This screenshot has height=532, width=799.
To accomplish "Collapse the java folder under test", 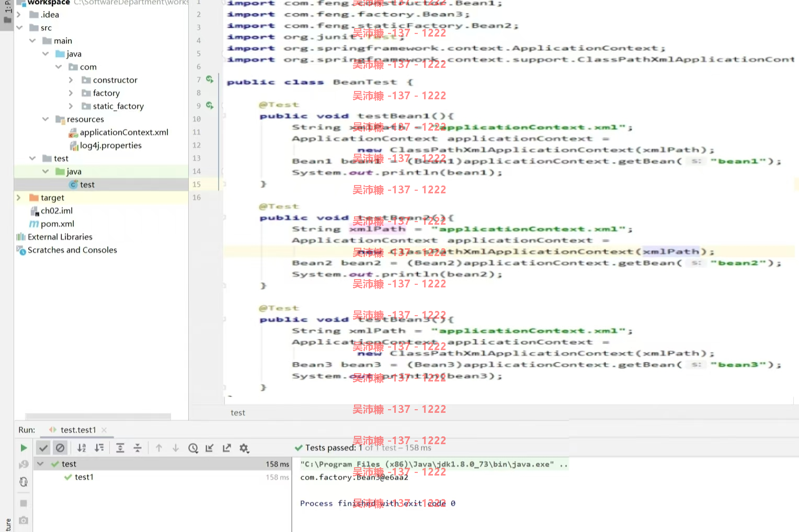I will point(45,171).
